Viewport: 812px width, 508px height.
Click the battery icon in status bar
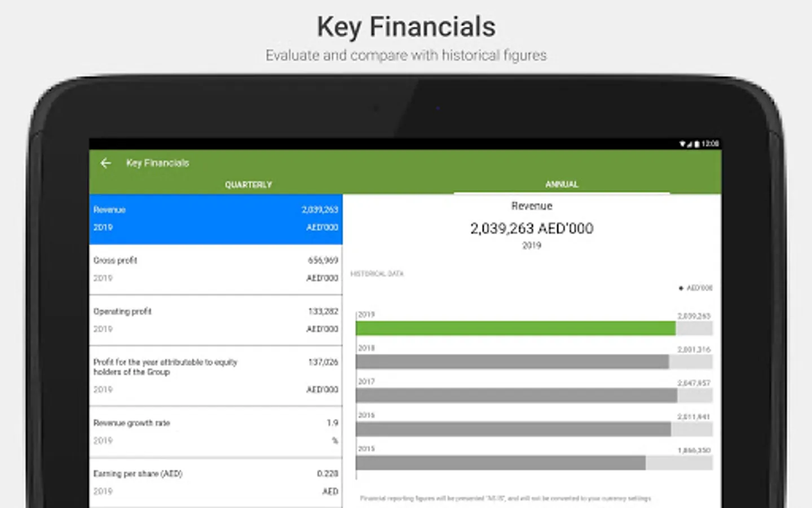pos(697,144)
